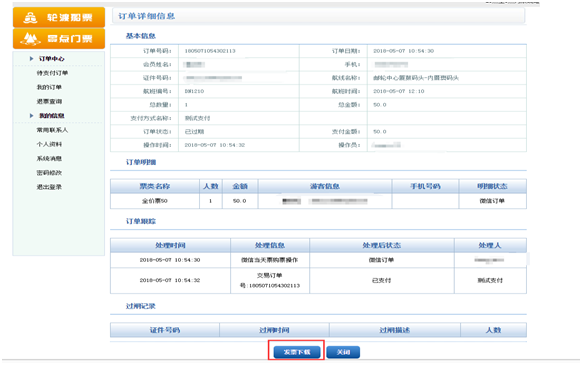
Task: Click the 处理信息 column header
Action: point(270,245)
